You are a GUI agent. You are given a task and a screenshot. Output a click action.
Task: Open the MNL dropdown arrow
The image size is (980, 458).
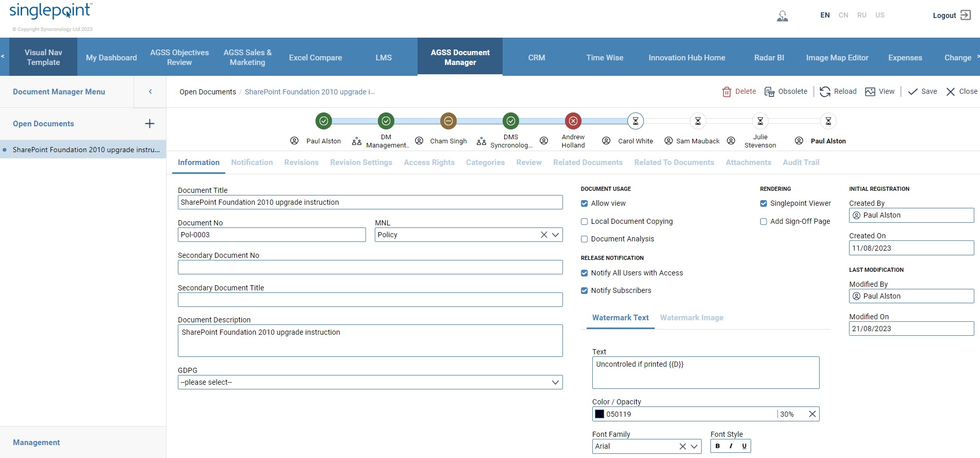(x=555, y=235)
